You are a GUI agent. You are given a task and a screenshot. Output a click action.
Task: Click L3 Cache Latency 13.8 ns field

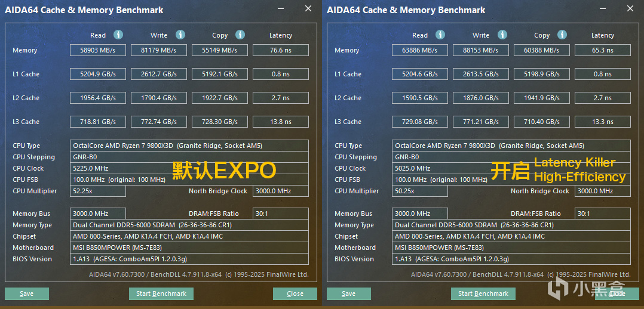click(x=281, y=122)
